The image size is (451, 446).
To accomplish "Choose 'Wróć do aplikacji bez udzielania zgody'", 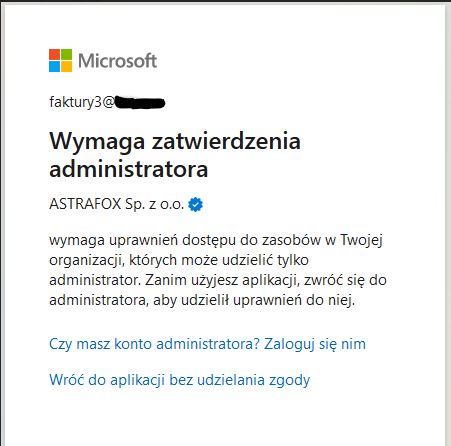I will point(180,380).
